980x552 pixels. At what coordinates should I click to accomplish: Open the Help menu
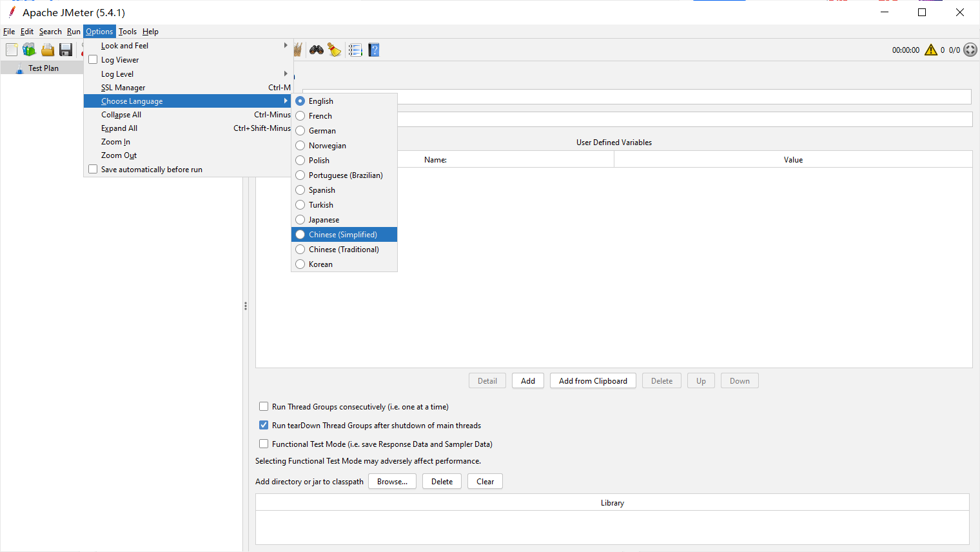150,32
